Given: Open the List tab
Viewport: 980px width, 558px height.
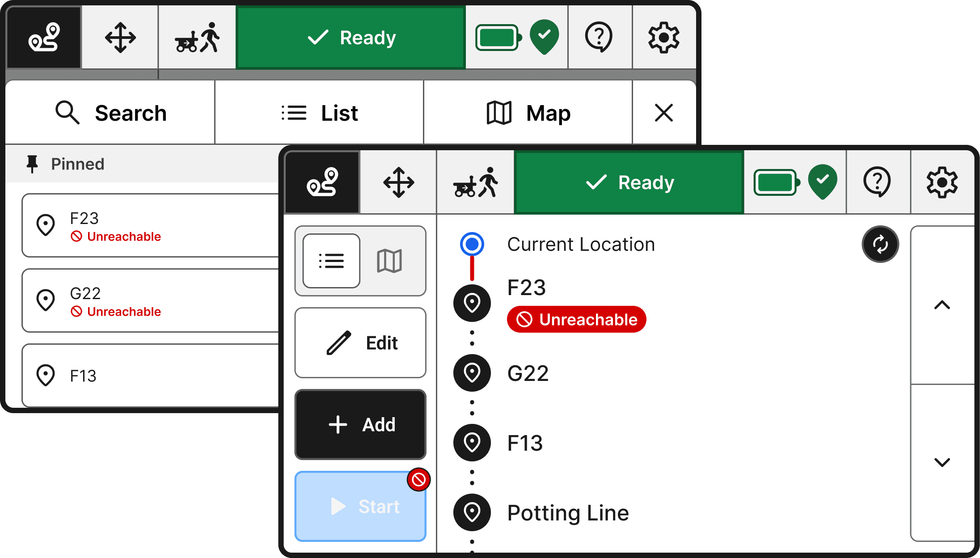Looking at the screenshot, I should tap(319, 113).
